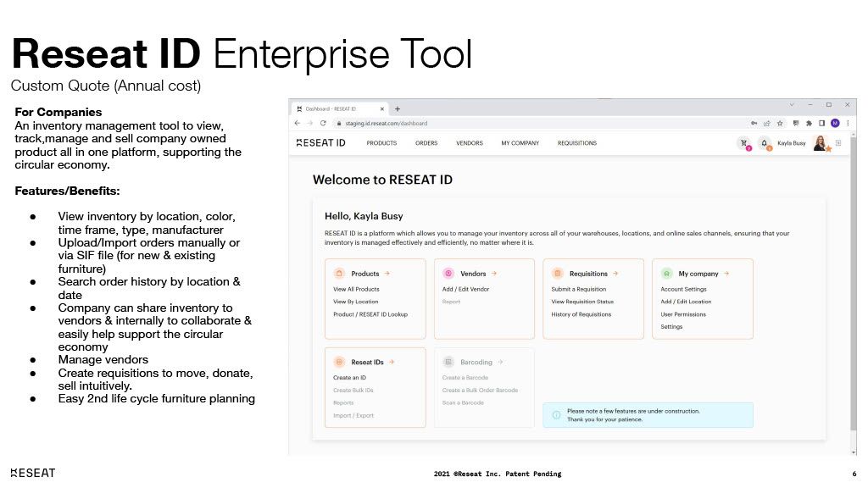The width and height of the screenshot is (868, 488).
Task: Click the share page icon in address bar
Action: [766, 124]
